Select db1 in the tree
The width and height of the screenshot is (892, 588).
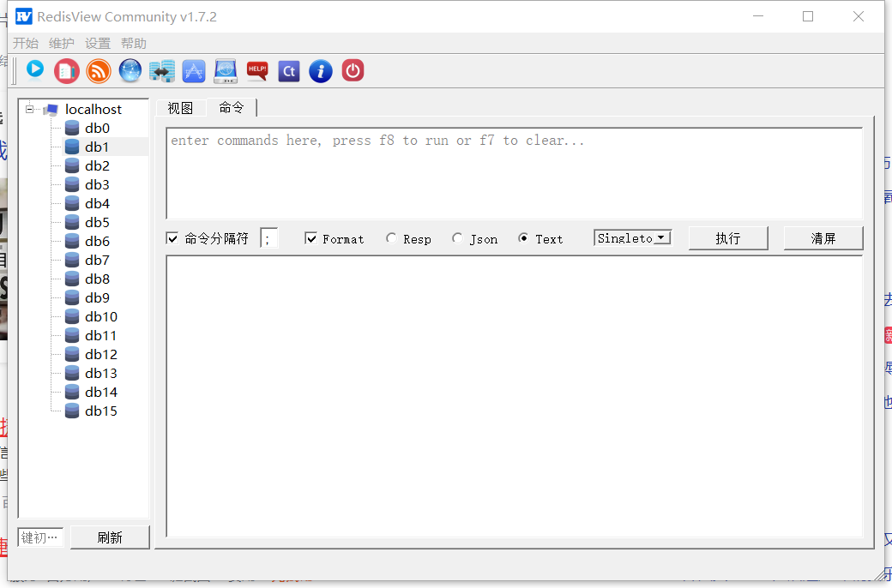[97, 147]
